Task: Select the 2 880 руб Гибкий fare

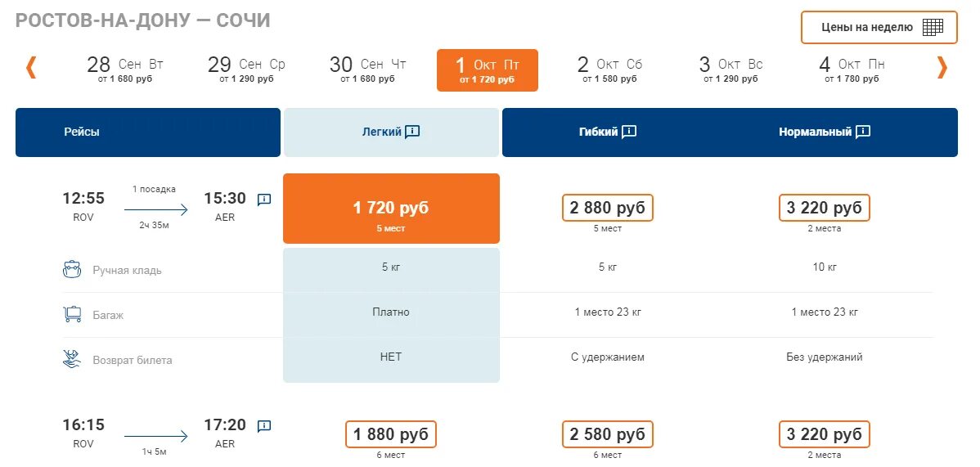Action: tap(608, 208)
